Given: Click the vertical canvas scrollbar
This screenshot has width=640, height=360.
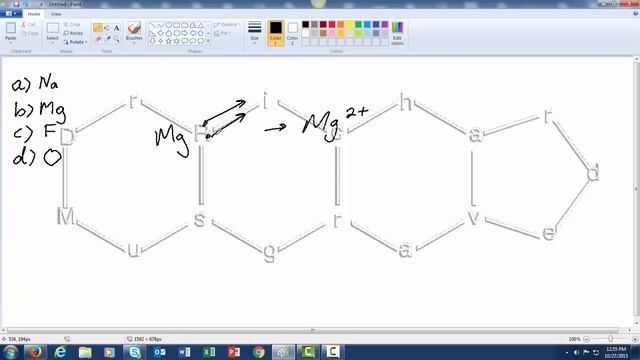Looking at the screenshot, I should 636,189.
